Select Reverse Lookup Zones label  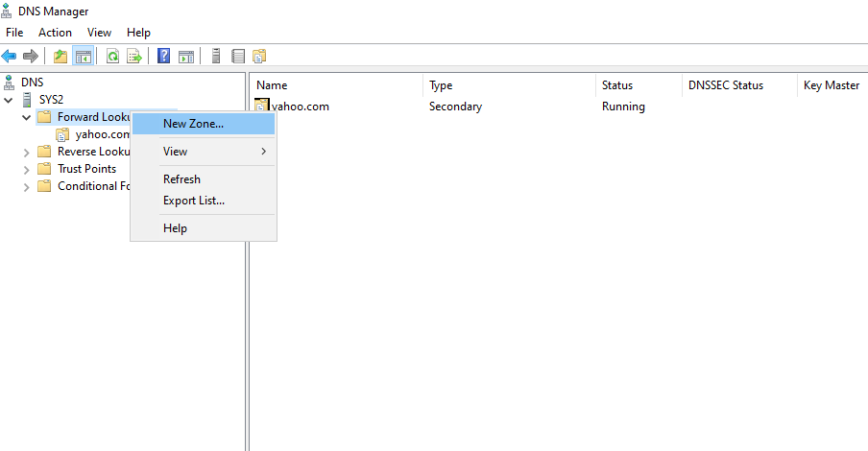[93, 152]
